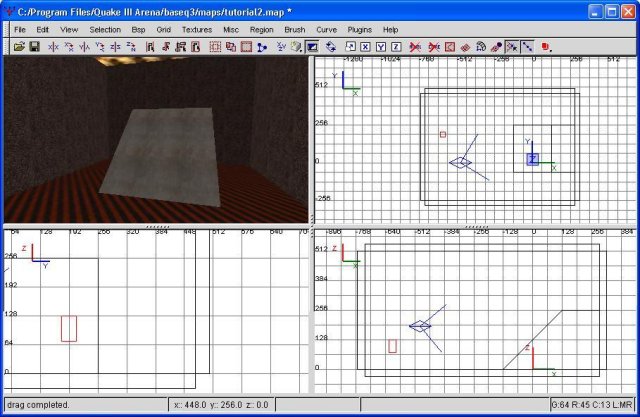Select the red entity square in XY view
The height and width of the screenshot is (417, 640).
[443, 134]
